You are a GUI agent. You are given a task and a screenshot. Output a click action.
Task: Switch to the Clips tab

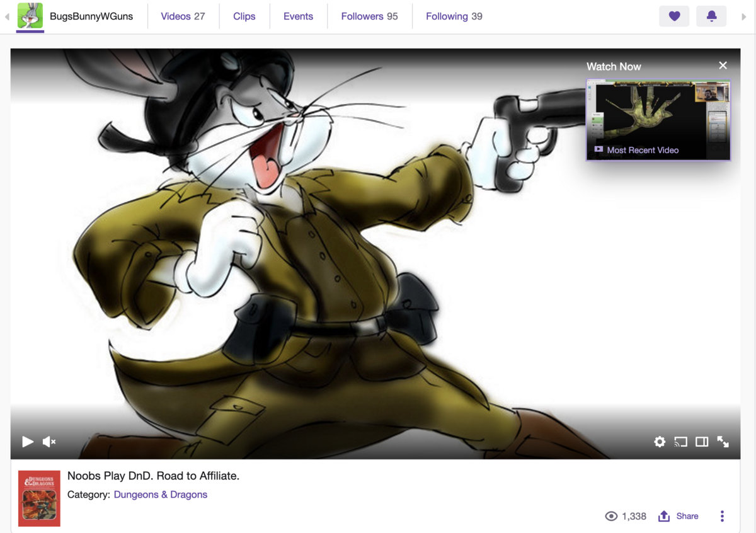click(244, 16)
